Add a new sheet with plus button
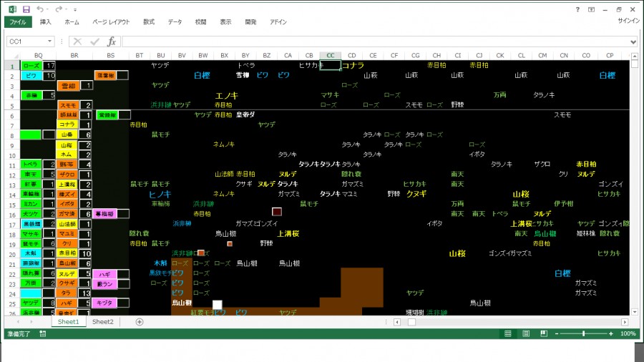Screen dimensions: 644x362 [x=140, y=322]
